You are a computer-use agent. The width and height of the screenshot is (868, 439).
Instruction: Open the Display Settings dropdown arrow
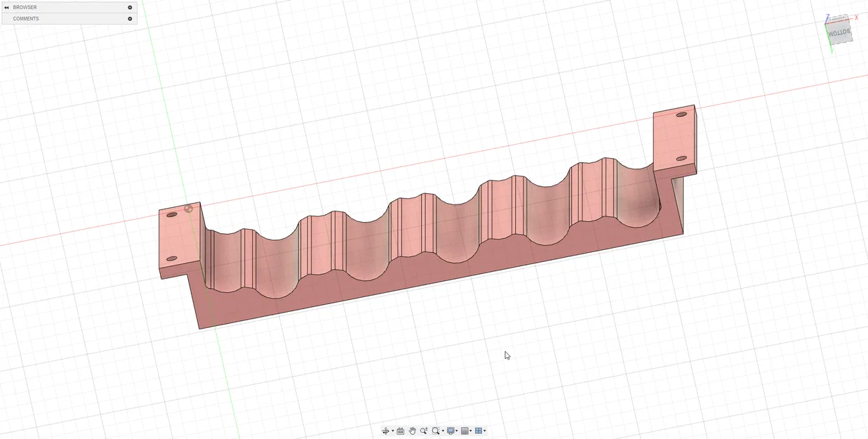point(457,431)
